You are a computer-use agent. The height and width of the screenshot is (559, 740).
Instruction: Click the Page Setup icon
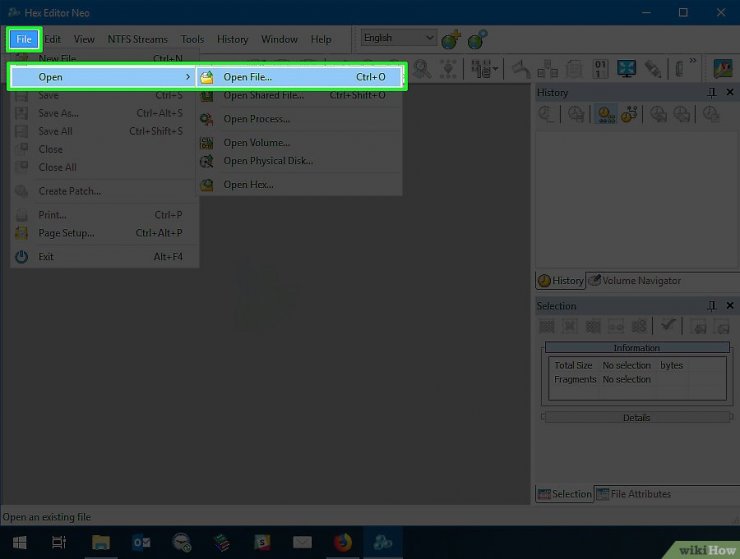21,233
